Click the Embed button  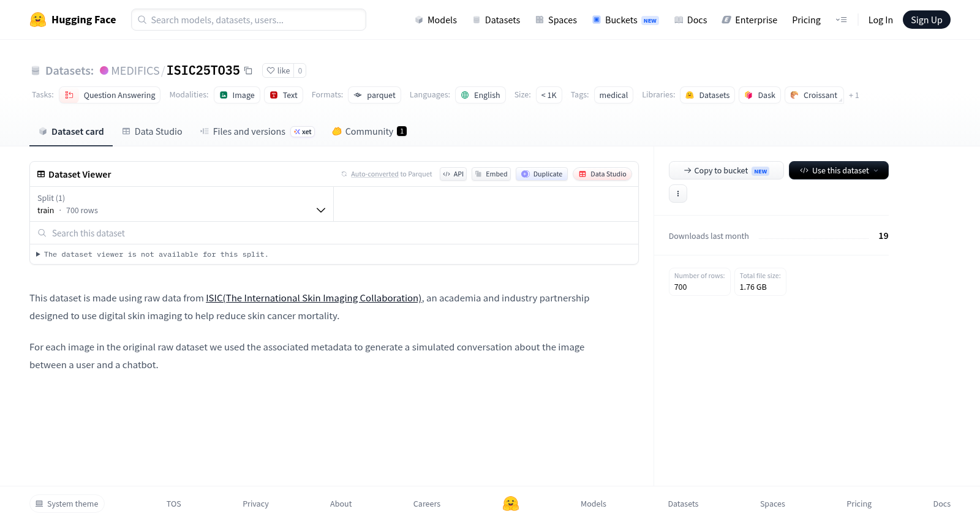(x=491, y=174)
